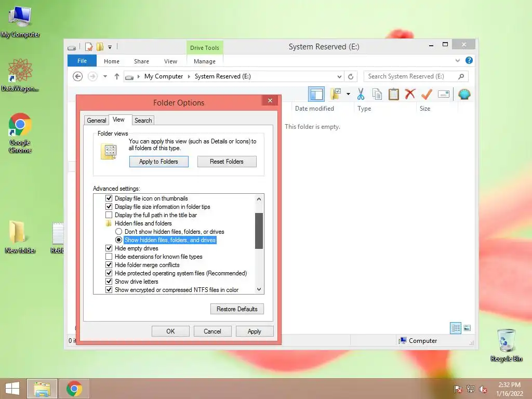Click Restore Defaults button

point(237,309)
